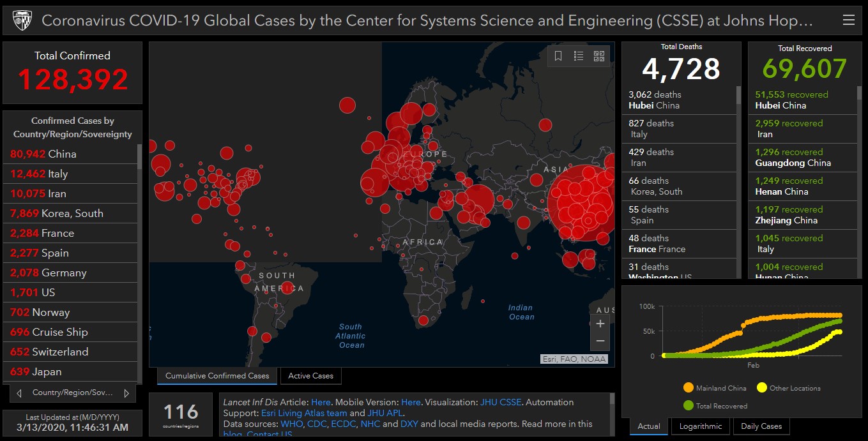Viewport: 868px width, 441px height.
Task: Open the JHU APL link
Action: tap(385, 413)
